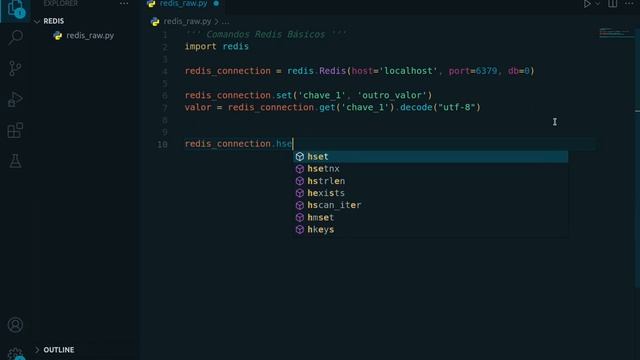Choose hstrlen suggestion

pos(430,181)
